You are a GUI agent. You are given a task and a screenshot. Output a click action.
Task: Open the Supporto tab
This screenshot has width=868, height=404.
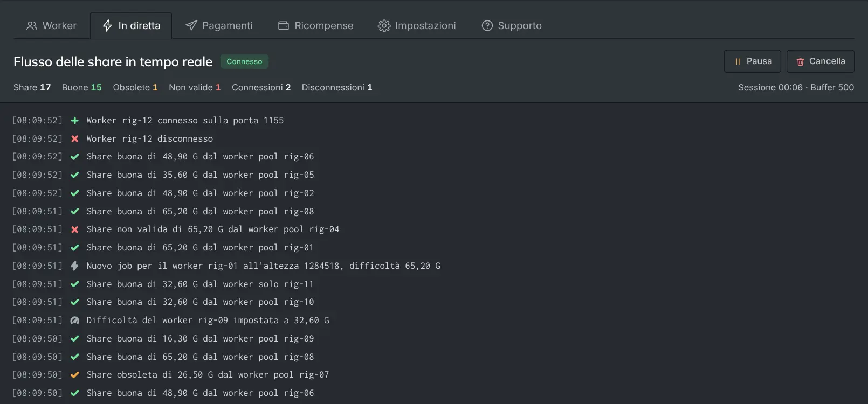pos(512,26)
